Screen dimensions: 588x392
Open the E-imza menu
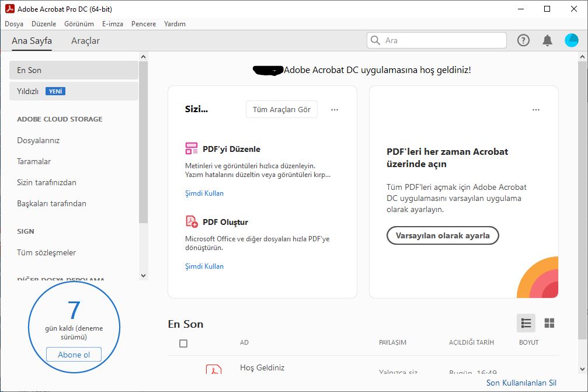113,23
